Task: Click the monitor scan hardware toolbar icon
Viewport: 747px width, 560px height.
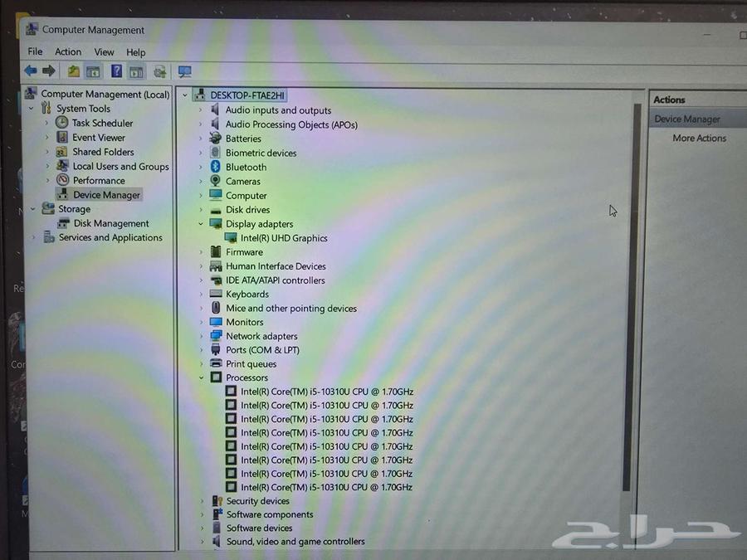Action: (184, 72)
